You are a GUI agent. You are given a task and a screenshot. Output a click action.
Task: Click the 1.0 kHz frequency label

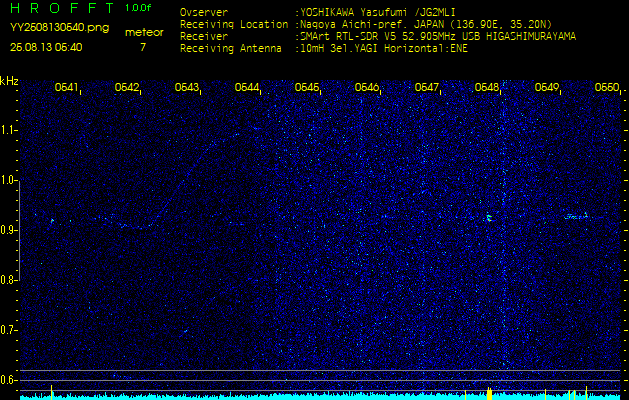[7, 180]
